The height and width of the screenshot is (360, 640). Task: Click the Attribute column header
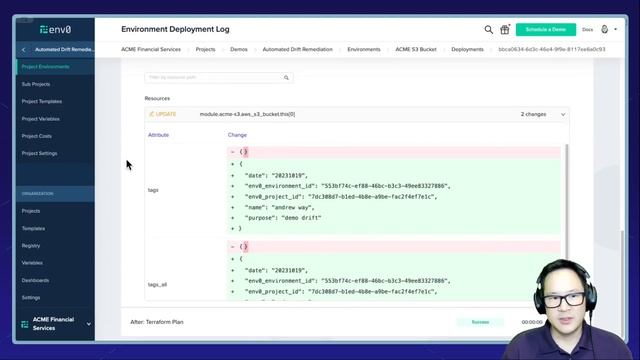[158, 135]
